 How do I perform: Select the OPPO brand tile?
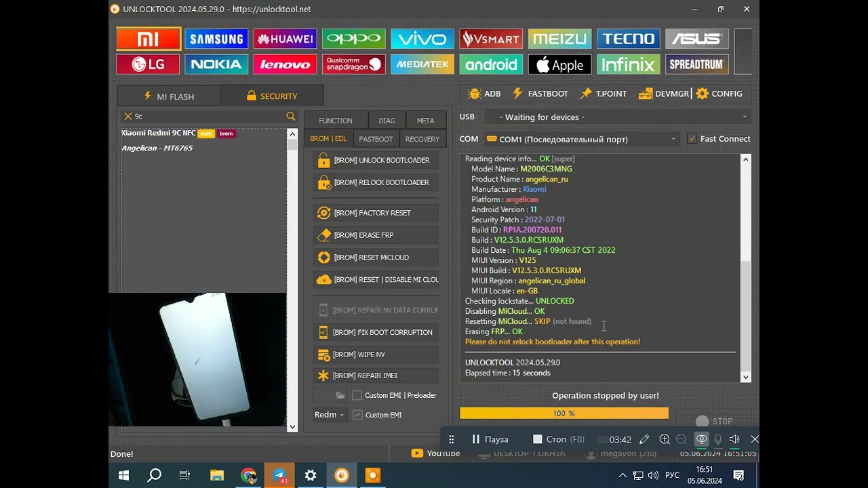(354, 39)
